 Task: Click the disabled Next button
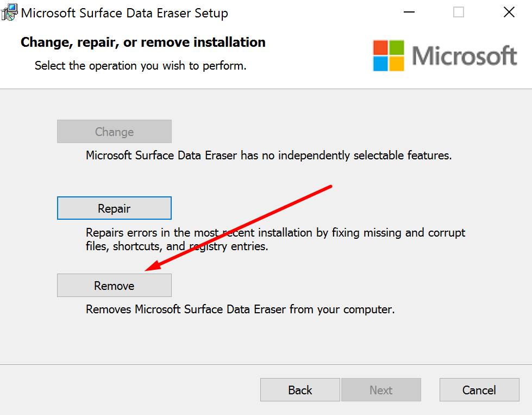[x=381, y=390]
